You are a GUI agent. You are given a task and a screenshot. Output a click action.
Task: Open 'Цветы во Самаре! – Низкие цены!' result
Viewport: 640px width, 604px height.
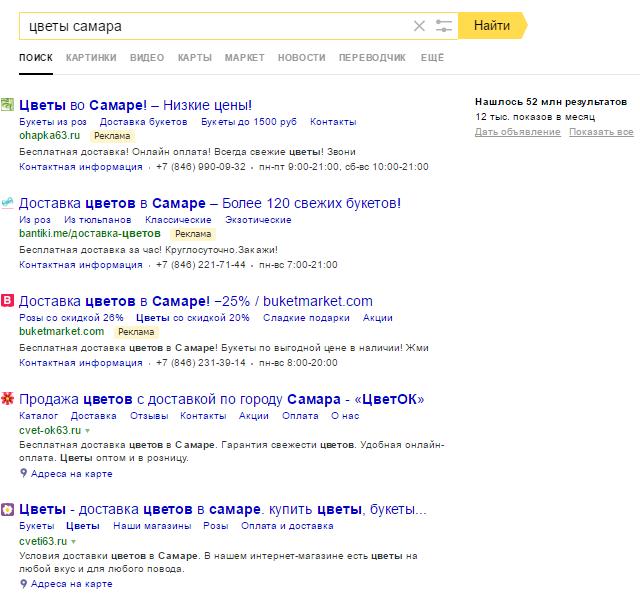point(135,105)
